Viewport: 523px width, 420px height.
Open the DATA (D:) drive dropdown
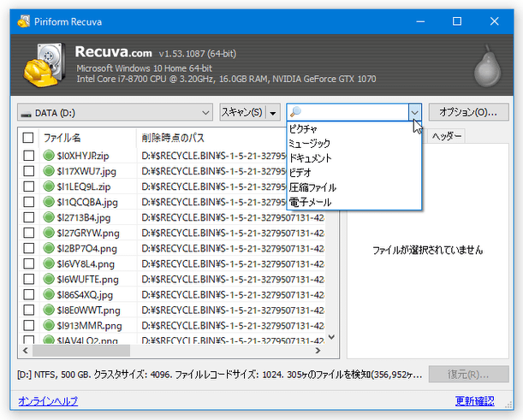tap(115, 113)
